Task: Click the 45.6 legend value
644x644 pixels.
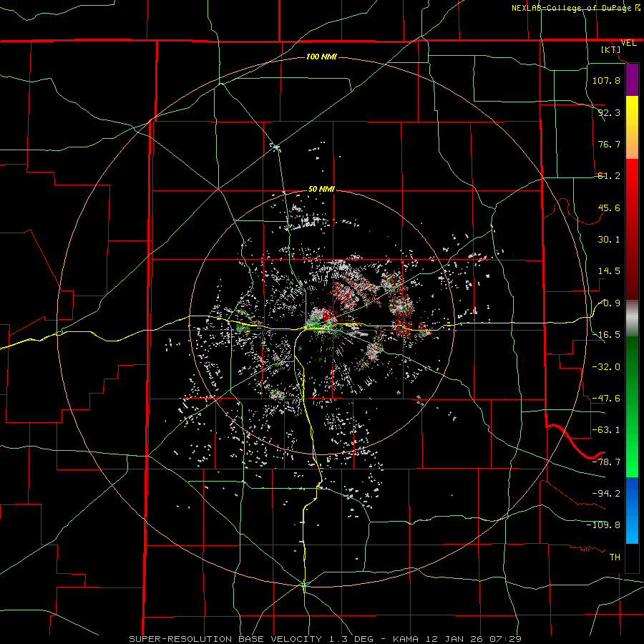Action: [609, 208]
